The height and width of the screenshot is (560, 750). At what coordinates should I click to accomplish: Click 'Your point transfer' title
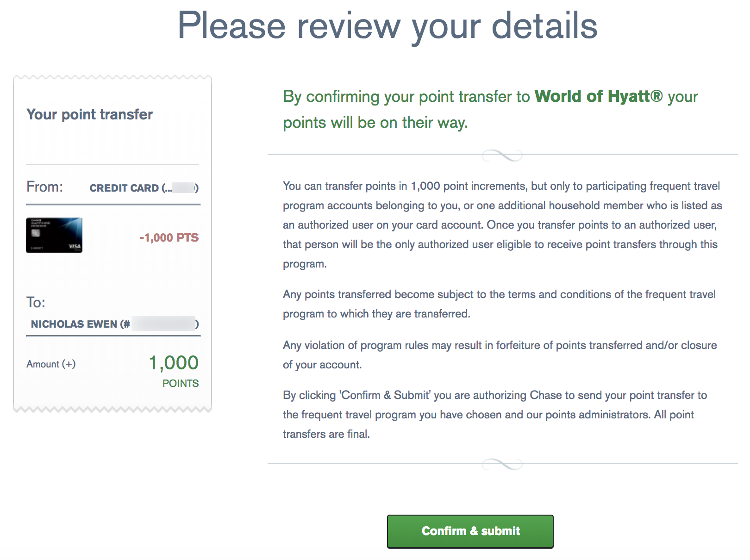(x=89, y=114)
